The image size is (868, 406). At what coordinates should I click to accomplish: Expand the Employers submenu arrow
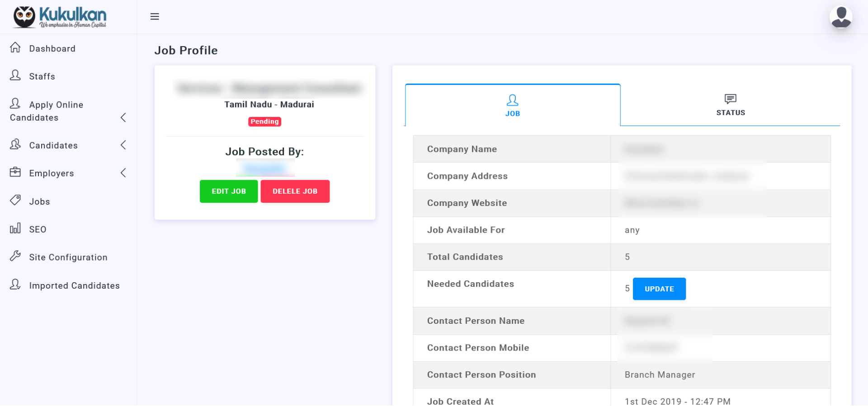pos(123,173)
